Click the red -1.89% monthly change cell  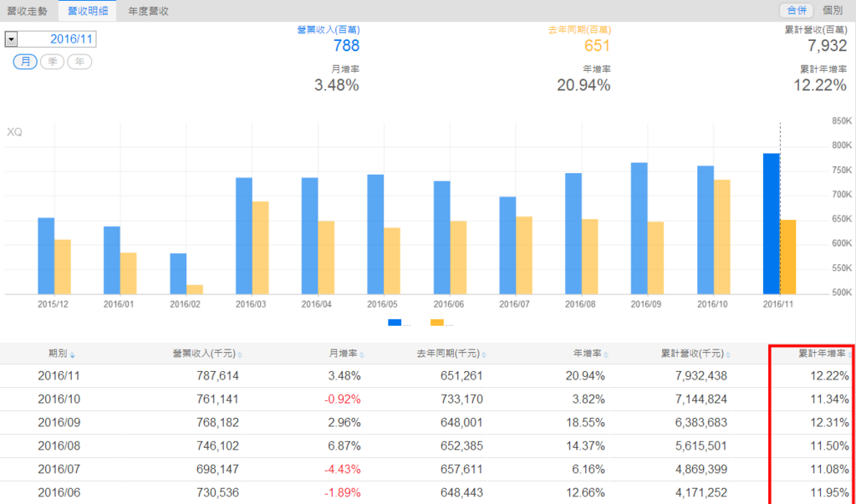coord(343,492)
